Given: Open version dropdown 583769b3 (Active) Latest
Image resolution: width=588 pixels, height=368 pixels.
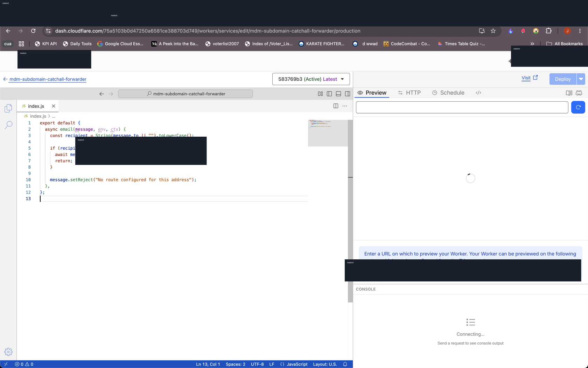Looking at the screenshot, I should coord(311,79).
